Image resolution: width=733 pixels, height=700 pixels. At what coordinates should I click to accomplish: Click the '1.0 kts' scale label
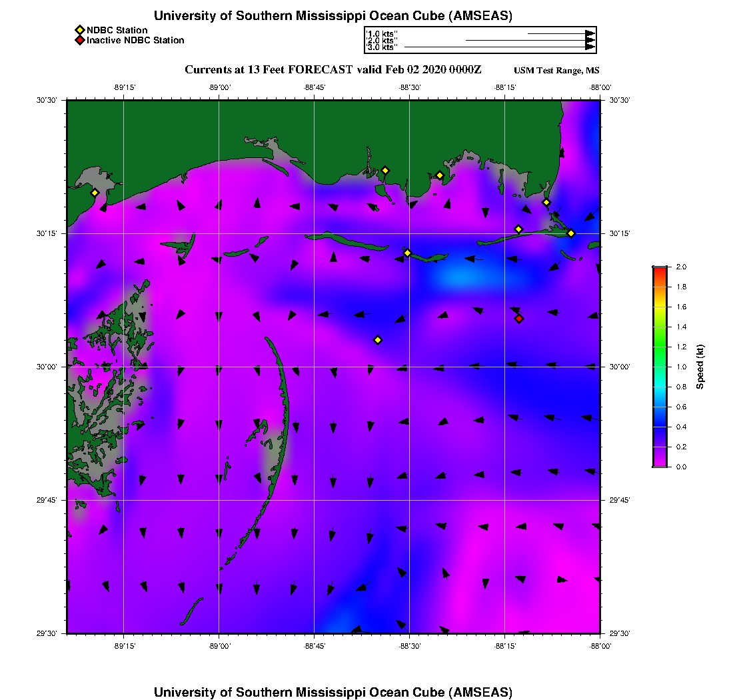point(381,34)
